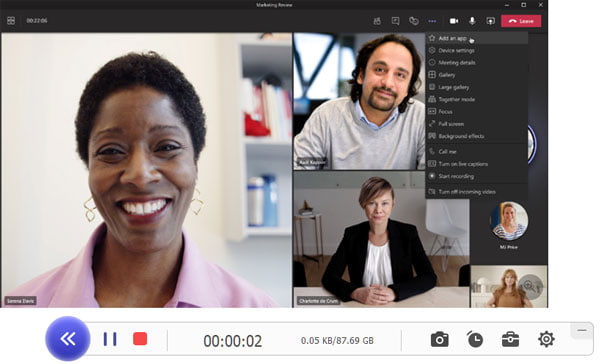Switch to Gallery view
The height and width of the screenshot is (364, 600).
(x=477, y=75)
